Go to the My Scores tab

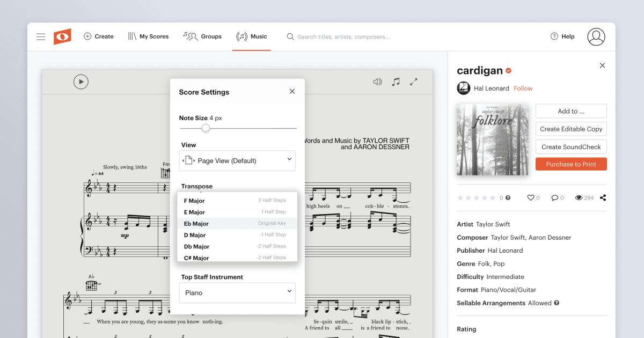point(148,36)
